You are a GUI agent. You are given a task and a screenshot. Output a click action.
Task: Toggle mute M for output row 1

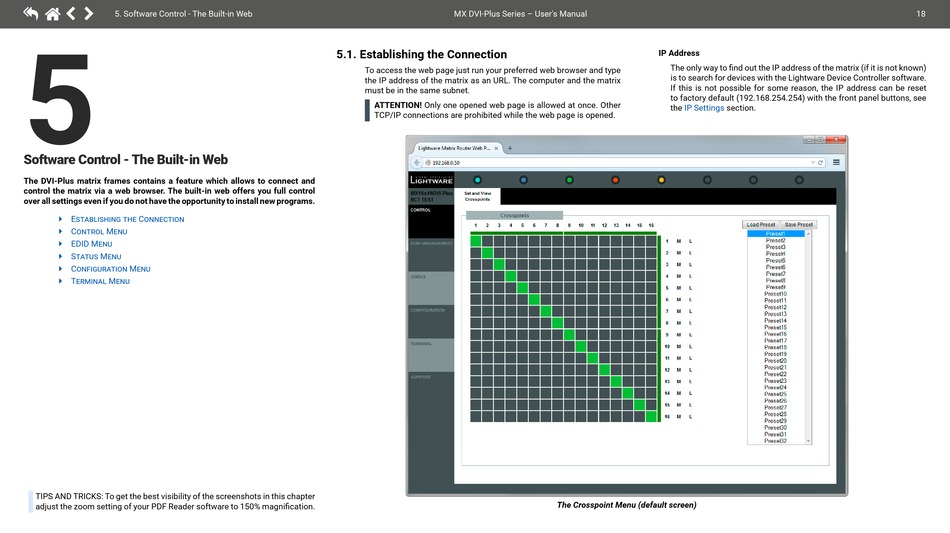click(x=679, y=241)
